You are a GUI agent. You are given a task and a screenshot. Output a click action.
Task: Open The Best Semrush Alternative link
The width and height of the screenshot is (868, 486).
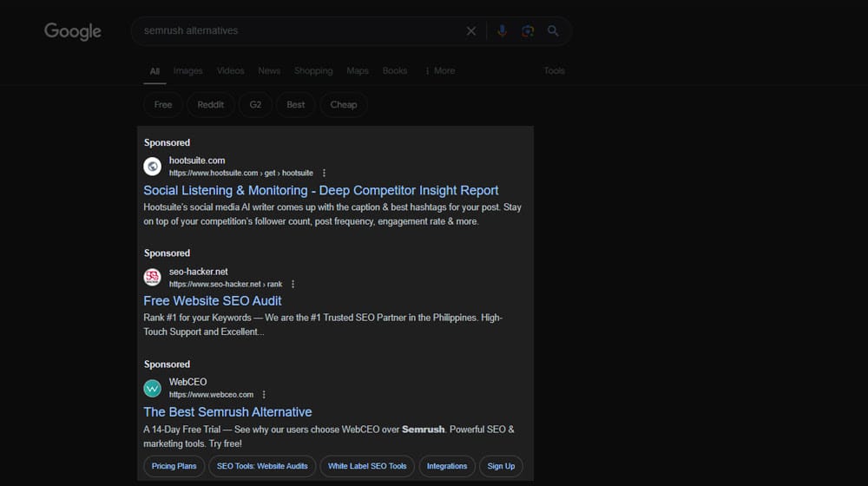coord(227,412)
